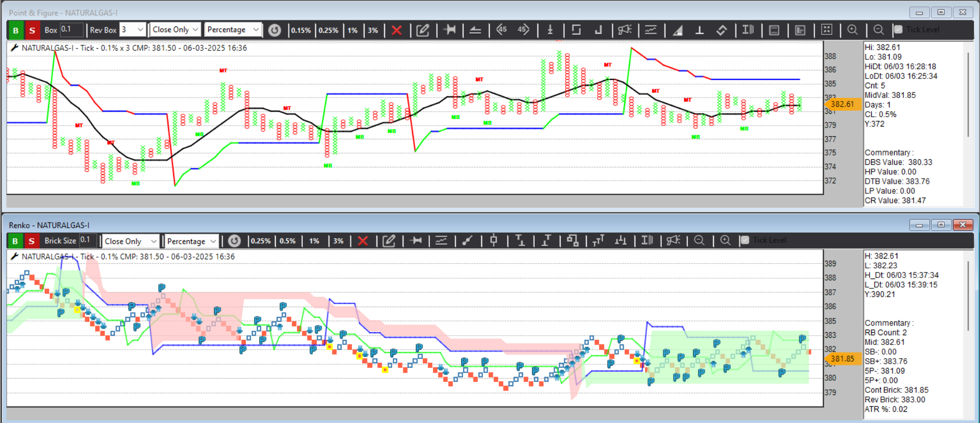Click the red S sell button in Point & Figure toolbar
Image resolution: width=980 pixels, height=423 pixels.
click(32, 30)
